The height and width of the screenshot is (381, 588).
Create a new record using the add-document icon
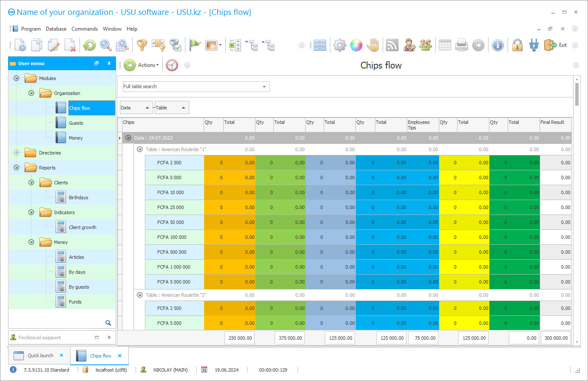[x=20, y=45]
